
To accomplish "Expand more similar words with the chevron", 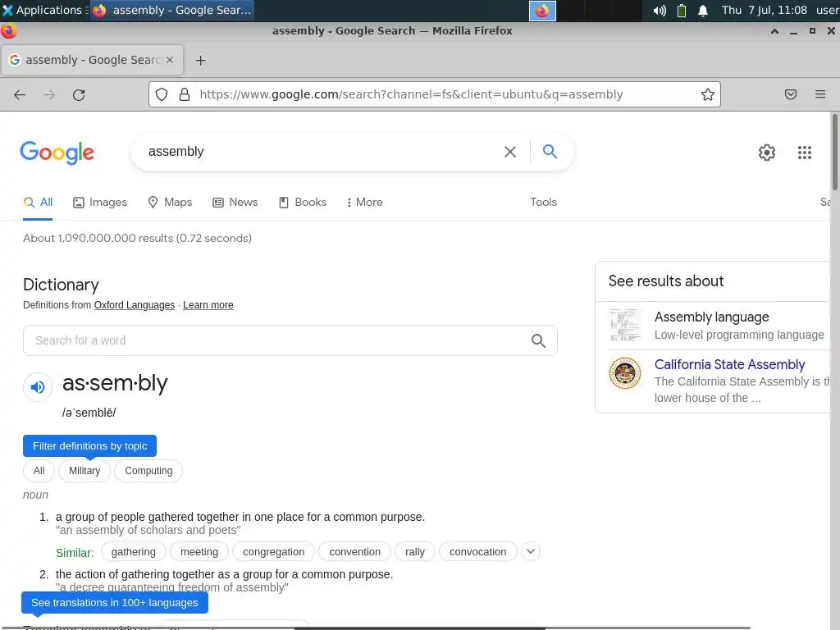I will 531,551.
